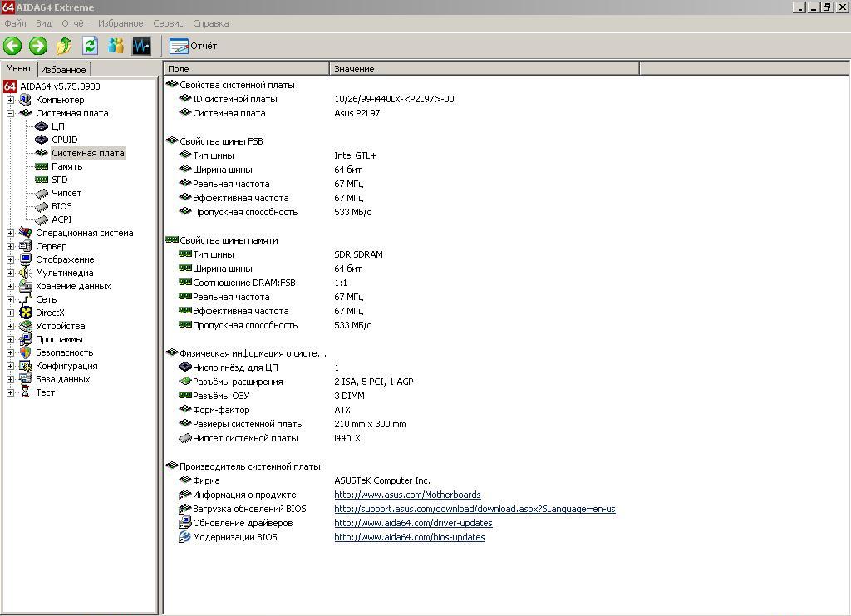
Task: Click the Сеть network icon
Action: click(26, 299)
